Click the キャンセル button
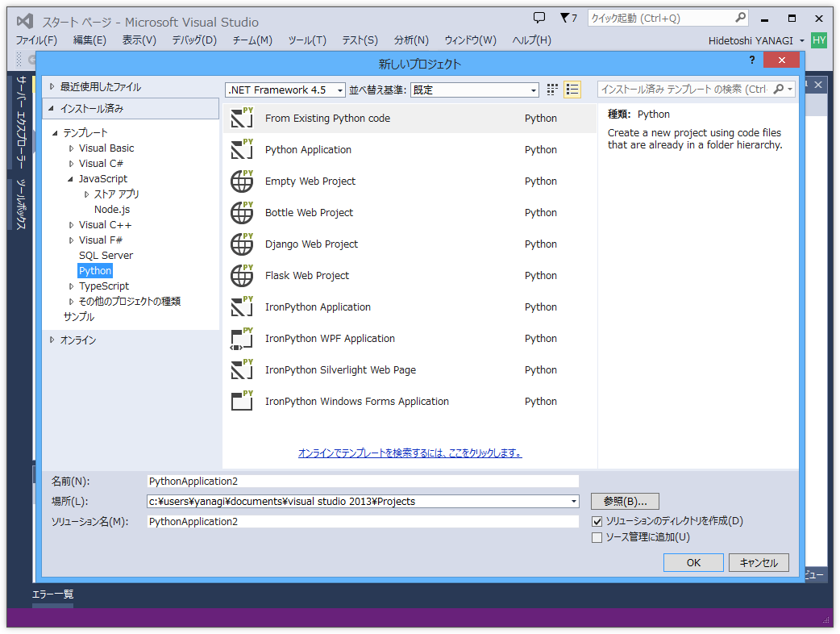 (759, 563)
